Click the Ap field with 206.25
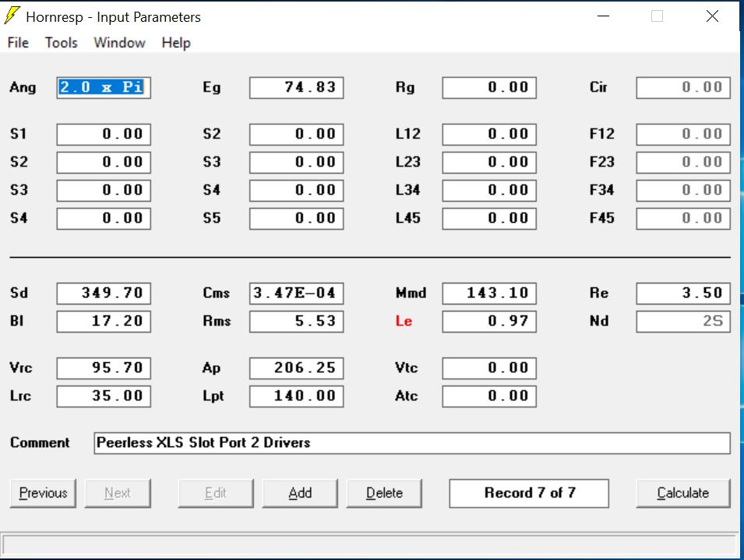This screenshot has width=744, height=560. pos(297,368)
